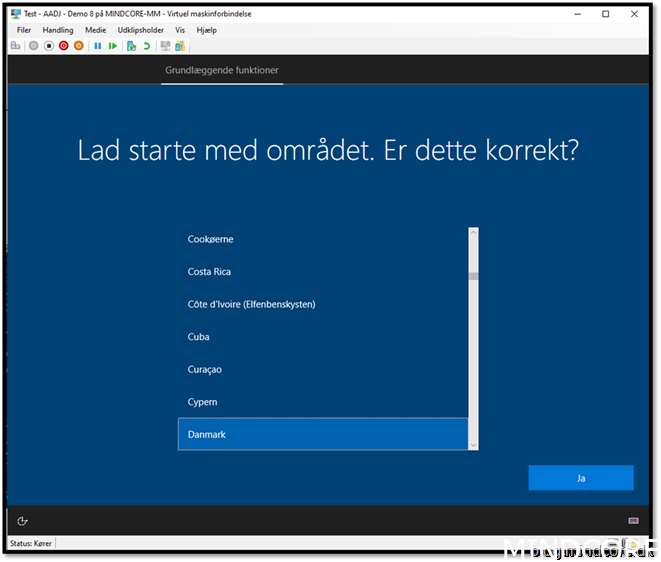Viewport: 661px width, 562px height.
Task: Toggle the enhanced session mode icon
Action: (165, 46)
